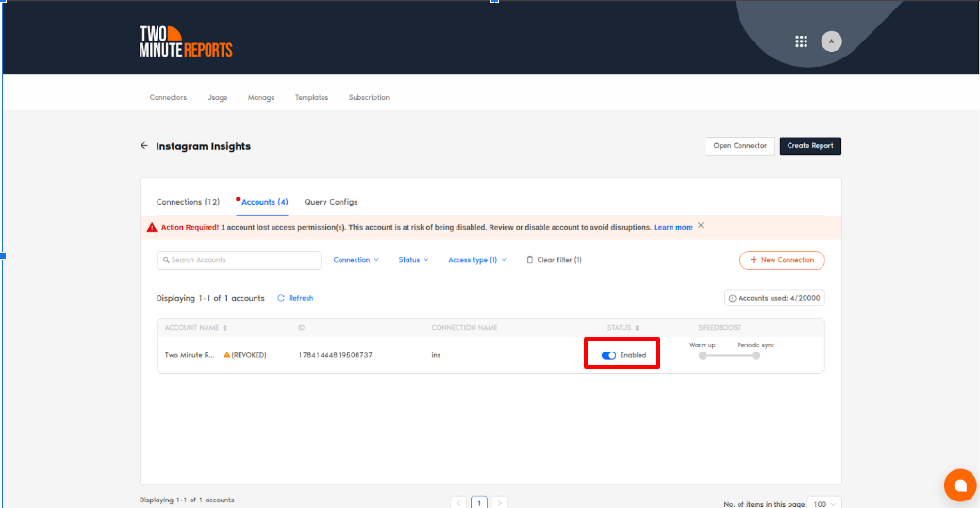Switch to Accounts (4) tab
This screenshot has width=980, height=508.
264,202
